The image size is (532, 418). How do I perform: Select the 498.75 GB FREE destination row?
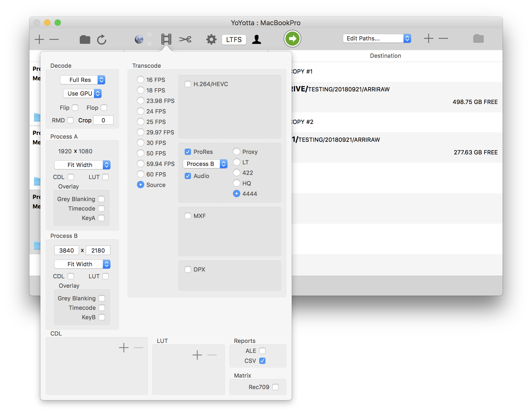click(397, 97)
